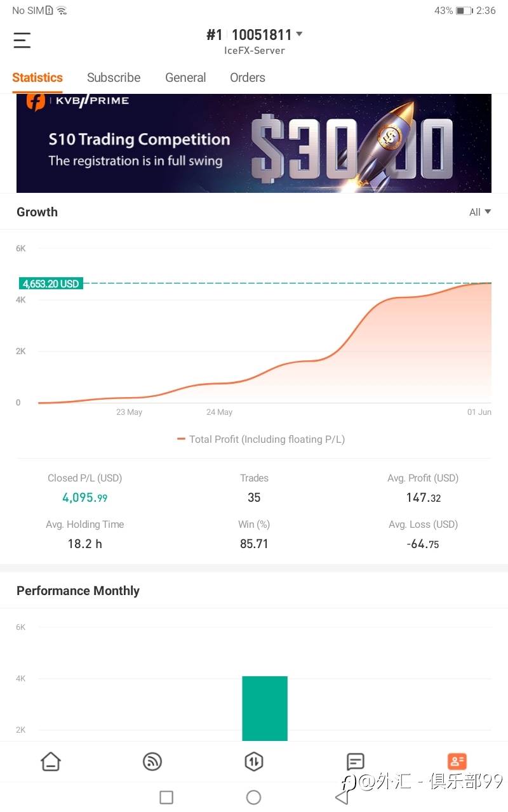Open the trade icon in bottom bar
The image size is (508, 812).
[x=254, y=761]
